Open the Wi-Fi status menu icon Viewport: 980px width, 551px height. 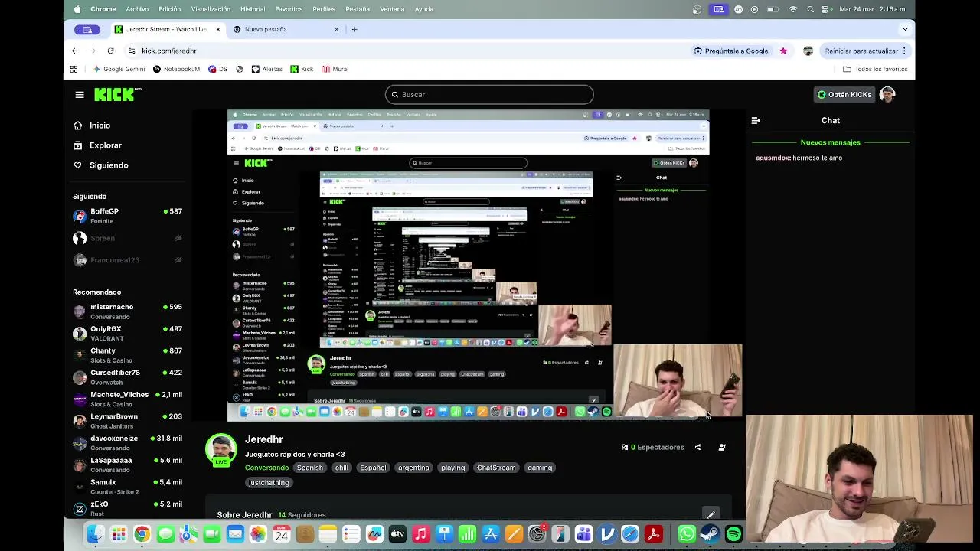point(793,9)
